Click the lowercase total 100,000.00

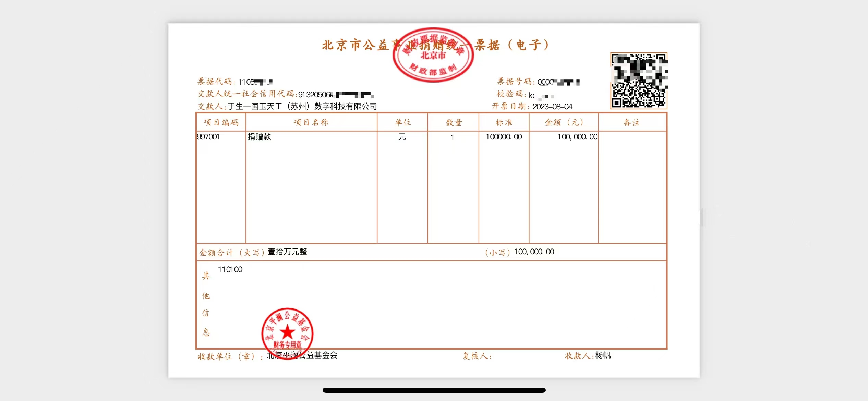point(534,252)
